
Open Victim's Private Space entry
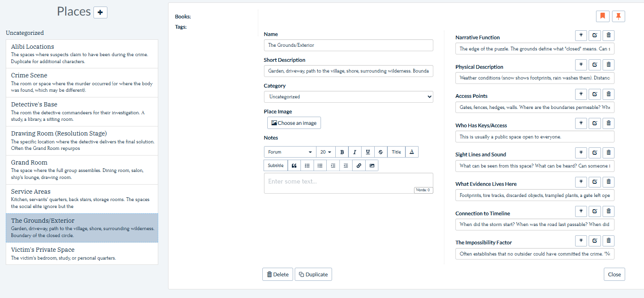click(x=82, y=253)
